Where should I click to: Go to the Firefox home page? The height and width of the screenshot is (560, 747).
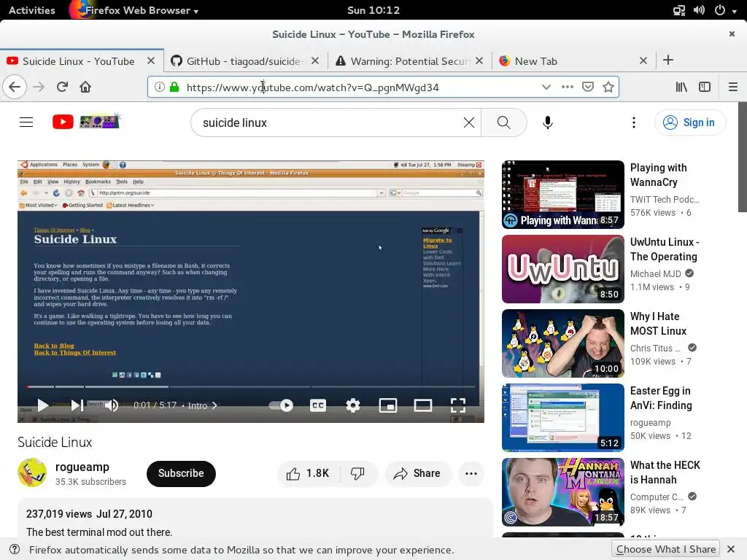(85, 87)
